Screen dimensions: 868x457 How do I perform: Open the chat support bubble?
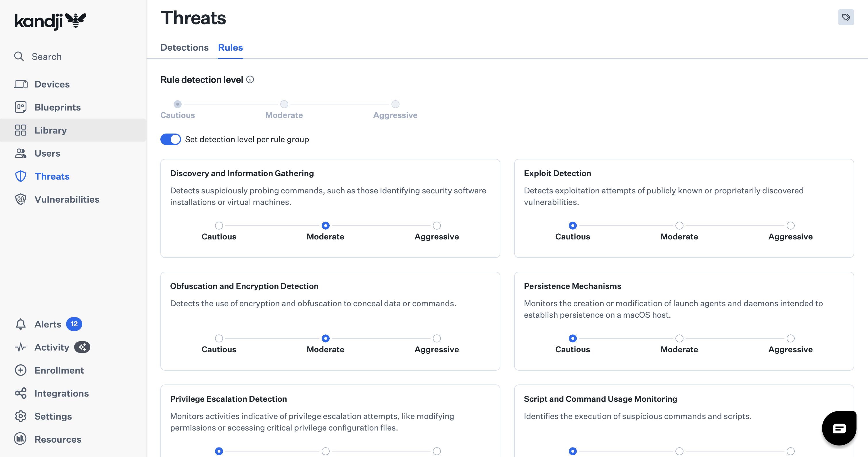pyautogui.click(x=839, y=428)
